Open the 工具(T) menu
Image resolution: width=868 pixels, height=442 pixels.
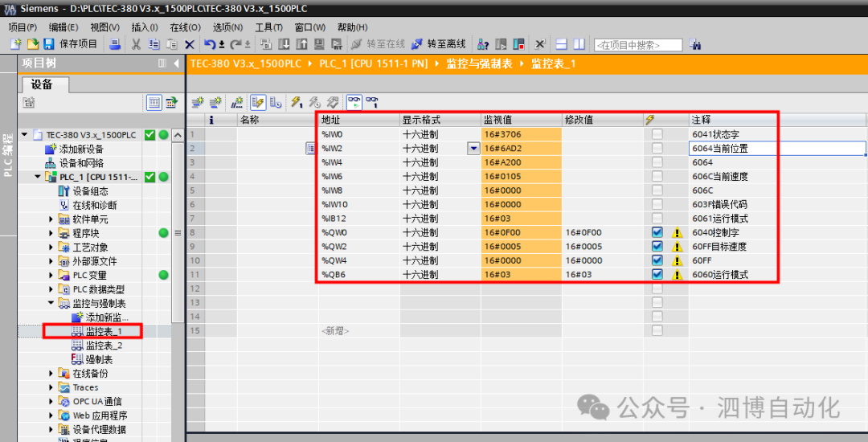tap(268, 27)
